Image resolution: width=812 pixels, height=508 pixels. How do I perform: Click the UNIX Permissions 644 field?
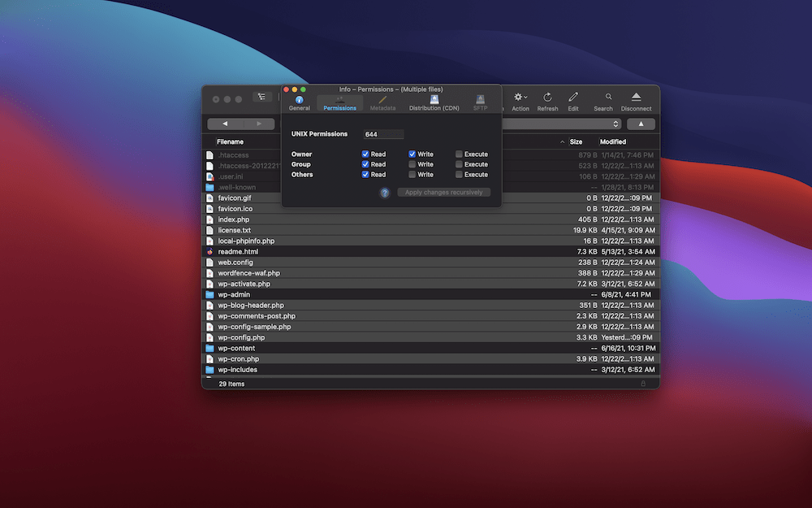click(383, 134)
